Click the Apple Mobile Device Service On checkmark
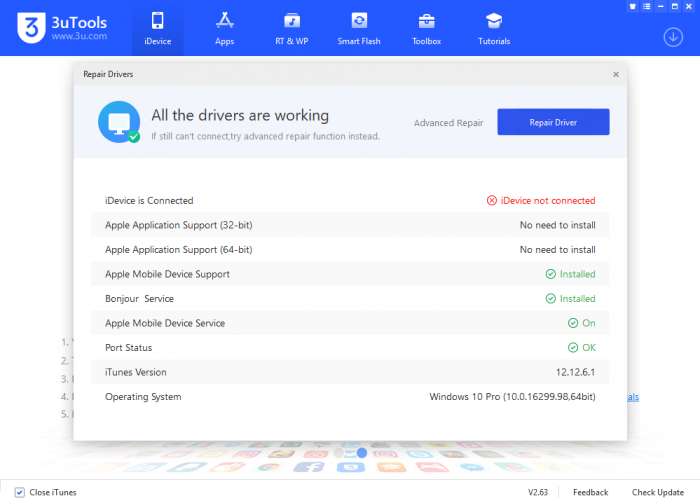The image size is (700, 503). point(573,323)
